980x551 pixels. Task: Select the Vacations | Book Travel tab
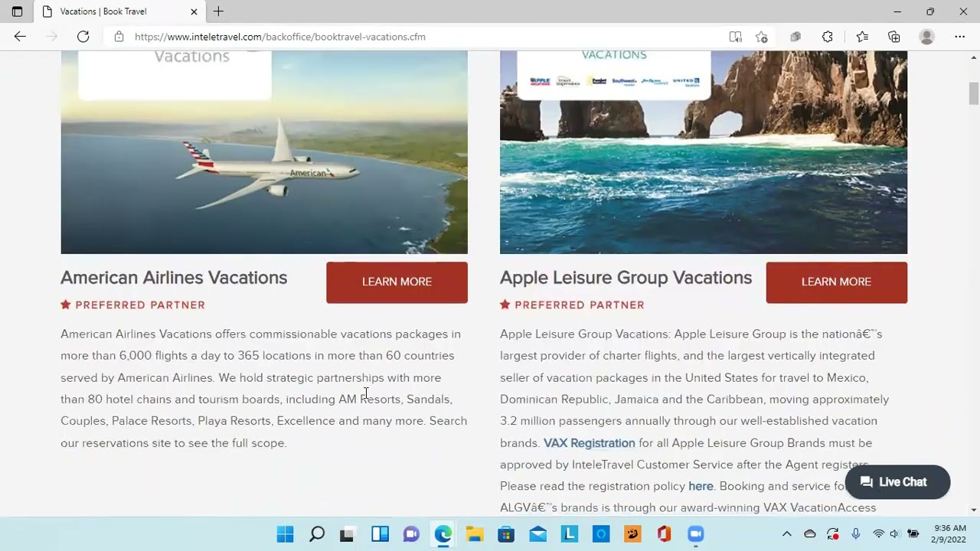click(x=120, y=11)
